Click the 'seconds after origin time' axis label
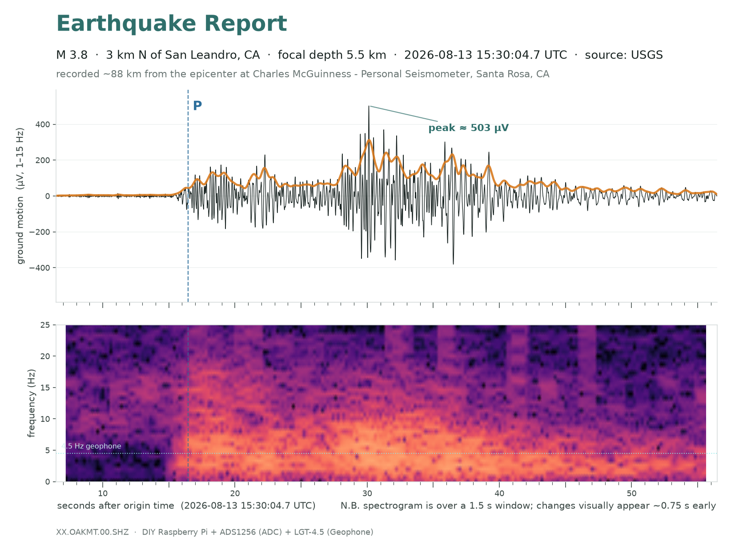This screenshot has height=560, width=747. click(x=186, y=506)
